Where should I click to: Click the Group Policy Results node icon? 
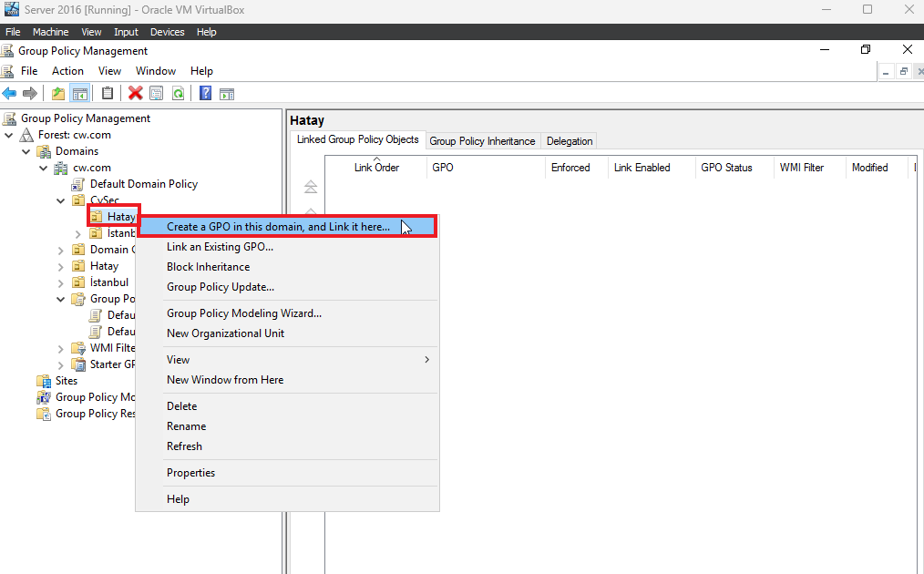[44, 415]
